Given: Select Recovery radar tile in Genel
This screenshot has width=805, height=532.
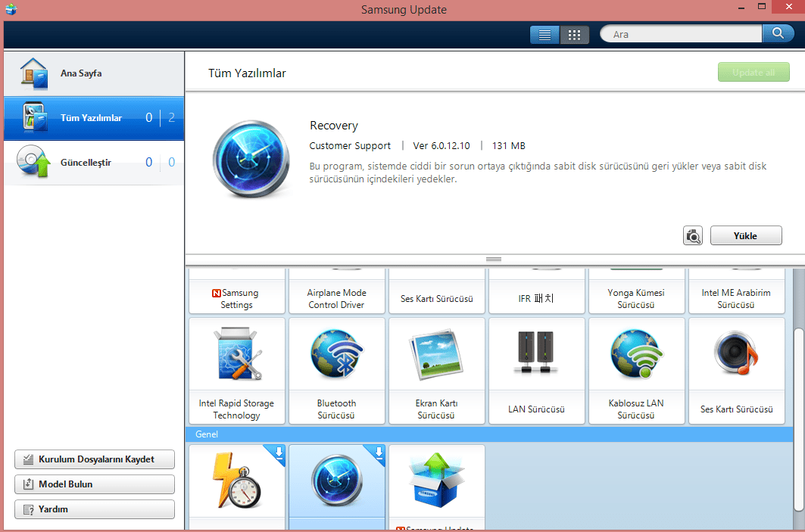Looking at the screenshot, I should [337, 487].
